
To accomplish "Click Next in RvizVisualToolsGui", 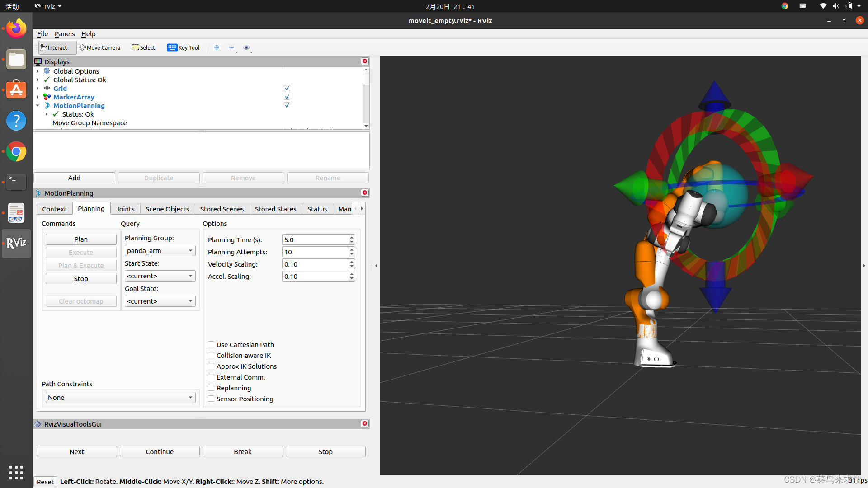I will click(77, 451).
